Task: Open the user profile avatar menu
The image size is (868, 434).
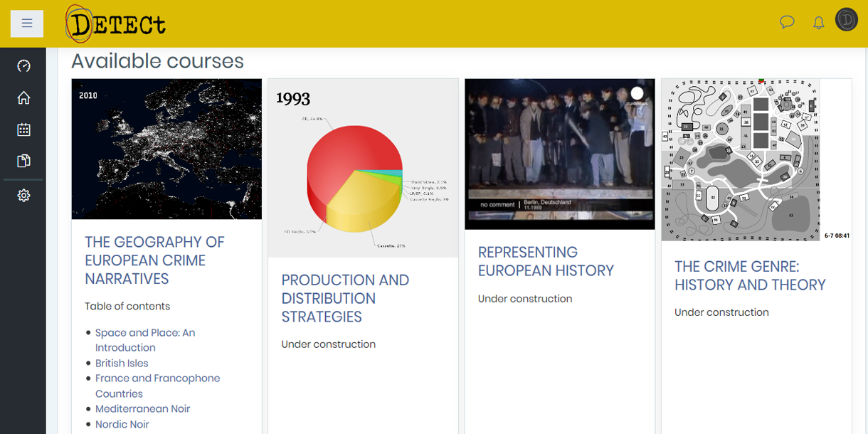Action: tap(847, 21)
